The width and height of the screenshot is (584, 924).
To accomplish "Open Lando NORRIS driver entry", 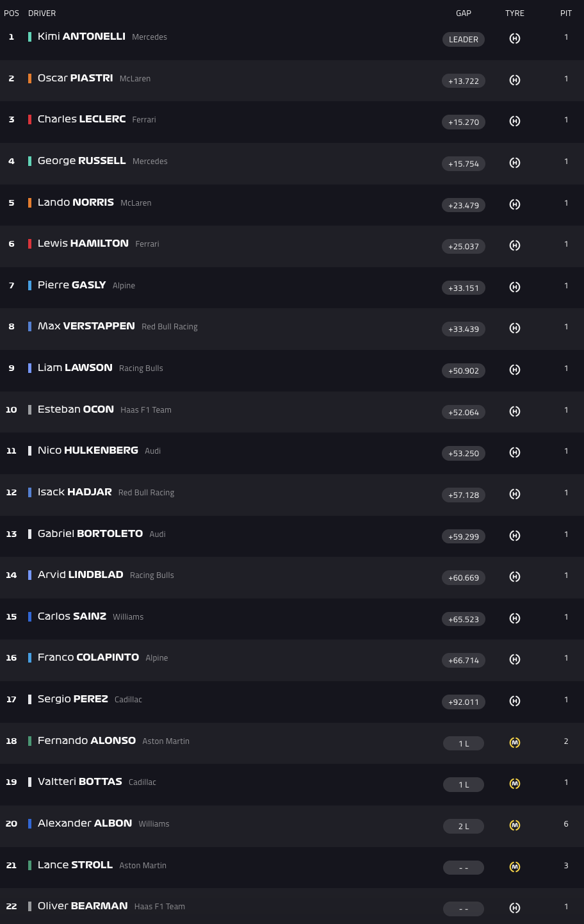I will point(76,202).
